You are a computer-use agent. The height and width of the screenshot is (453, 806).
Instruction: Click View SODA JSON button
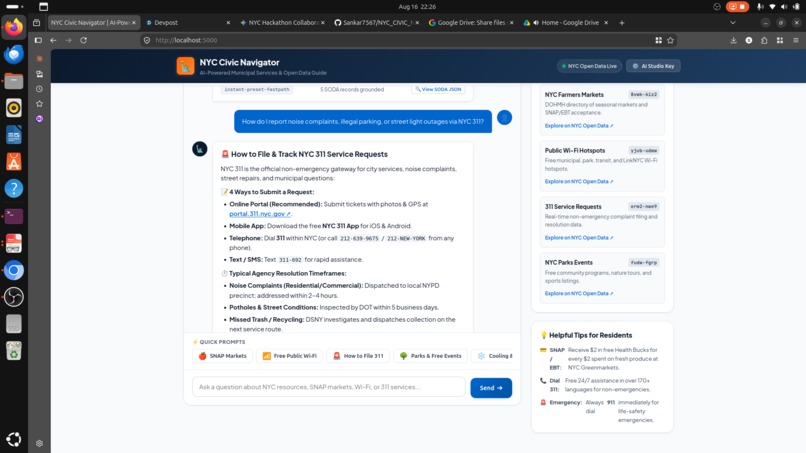(438, 89)
